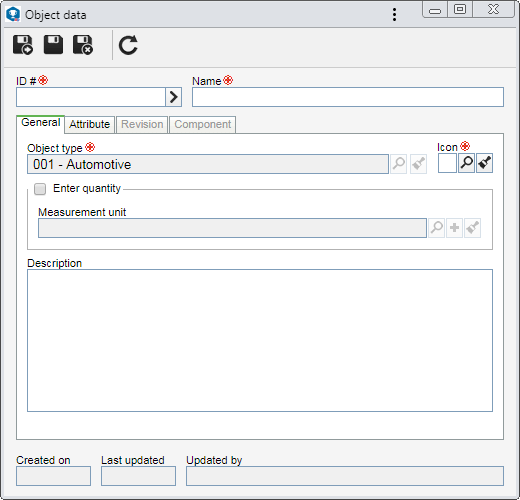
Task: Focus the Description text area
Action: 260,340
